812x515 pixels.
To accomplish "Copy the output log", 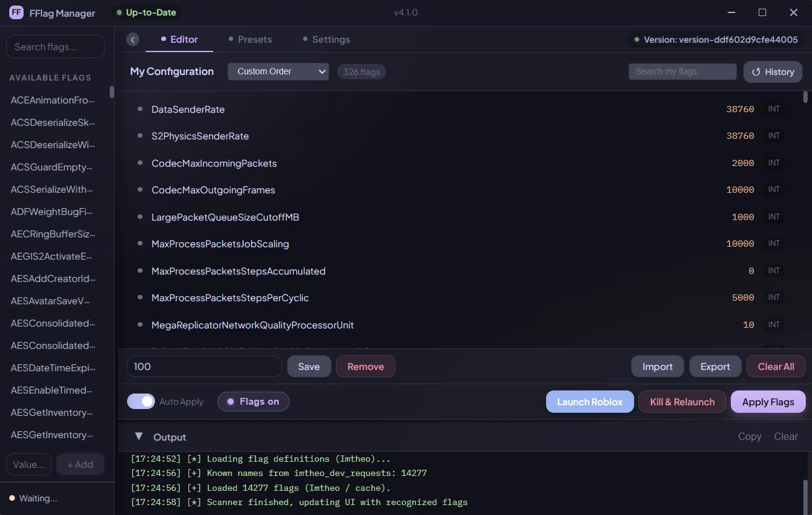I will tap(749, 437).
